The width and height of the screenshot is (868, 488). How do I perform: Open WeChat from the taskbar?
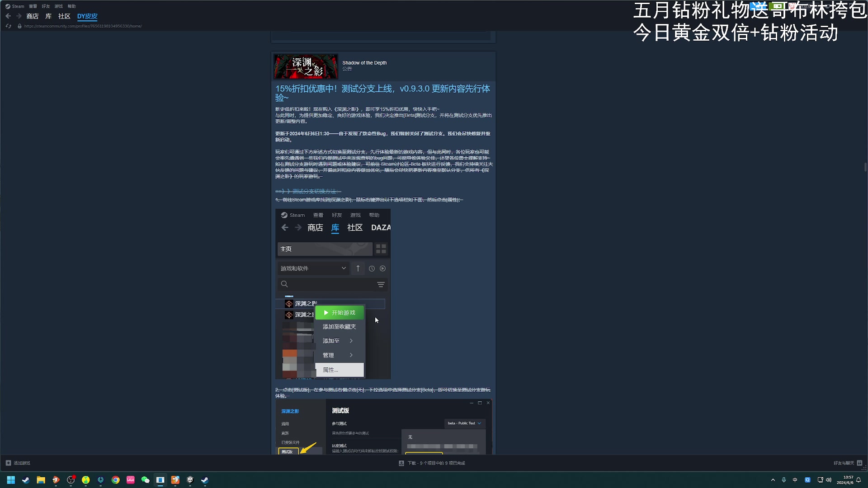pos(145,480)
